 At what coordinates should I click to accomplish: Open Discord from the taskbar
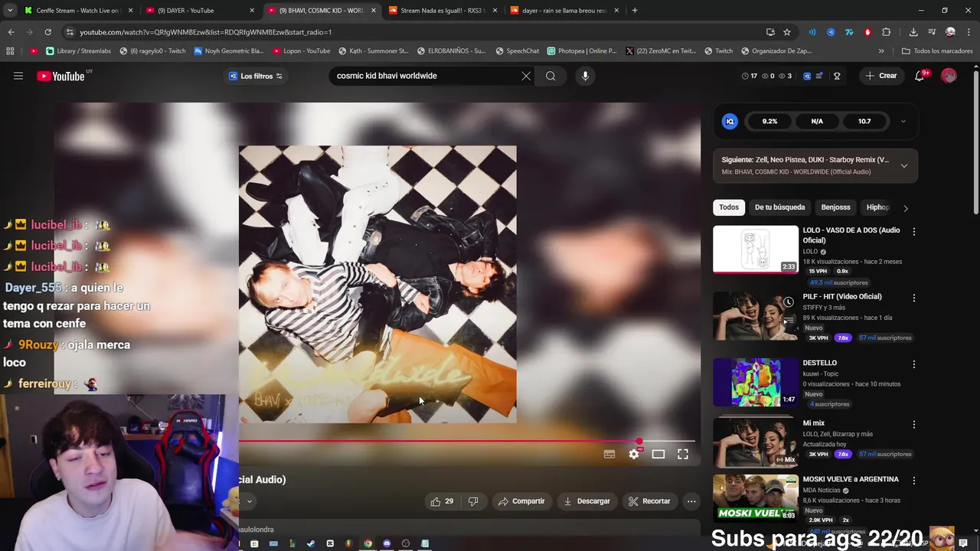[x=387, y=544]
